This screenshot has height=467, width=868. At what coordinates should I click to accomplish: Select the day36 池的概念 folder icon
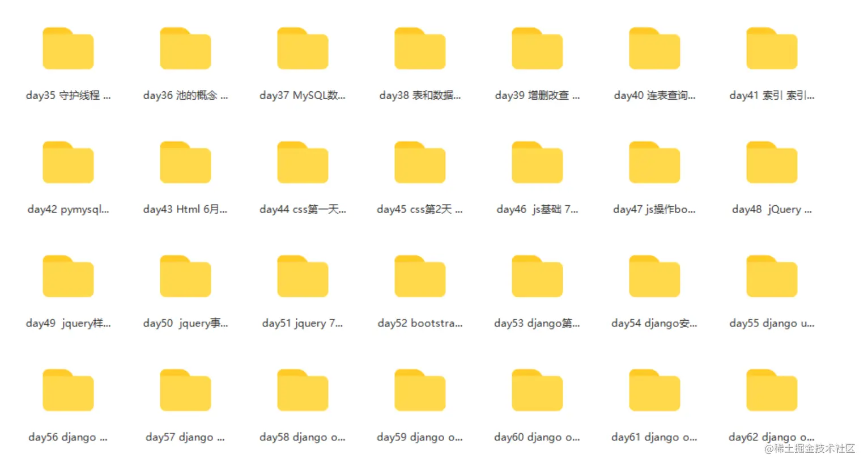pos(185,49)
